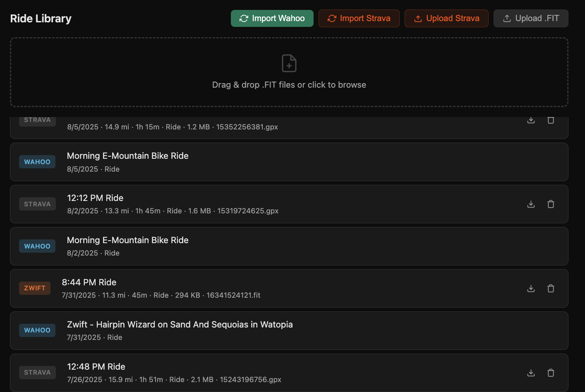This screenshot has width=585, height=392.
Task: Delete the 12:12 PM Ride entry
Action: click(x=551, y=204)
